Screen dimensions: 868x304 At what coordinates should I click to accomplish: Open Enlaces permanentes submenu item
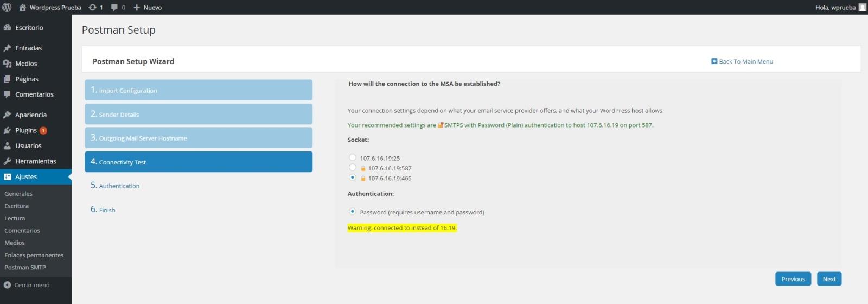(x=34, y=255)
